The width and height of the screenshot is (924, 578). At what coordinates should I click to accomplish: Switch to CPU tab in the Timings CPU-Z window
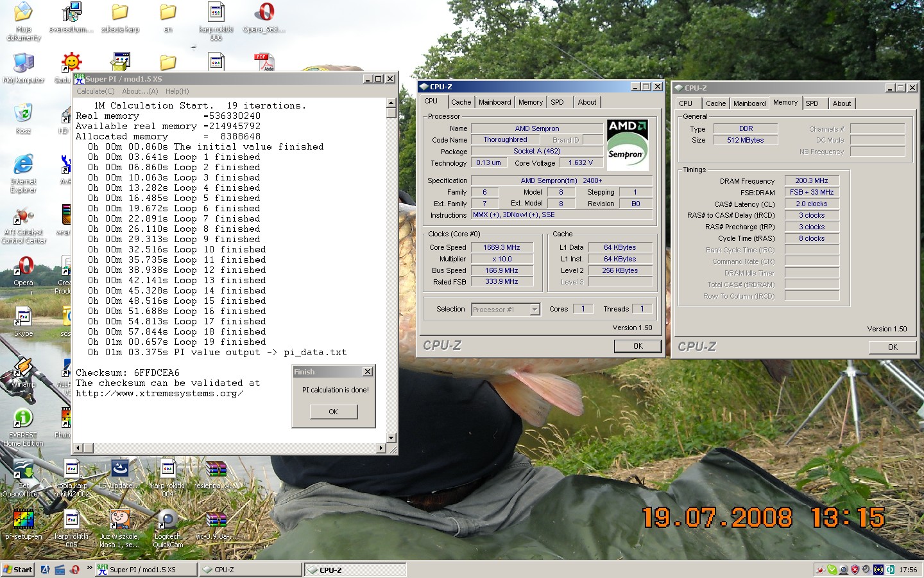[685, 103]
